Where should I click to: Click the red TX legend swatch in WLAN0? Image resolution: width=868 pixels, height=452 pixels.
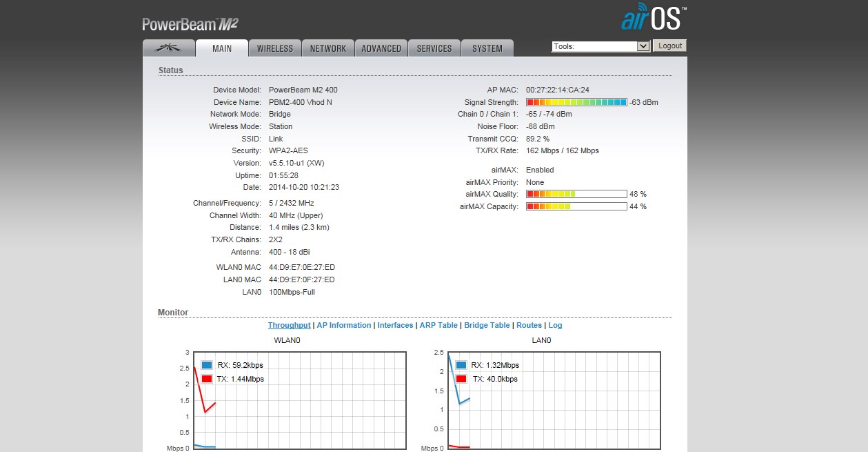(x=207, y=379)
